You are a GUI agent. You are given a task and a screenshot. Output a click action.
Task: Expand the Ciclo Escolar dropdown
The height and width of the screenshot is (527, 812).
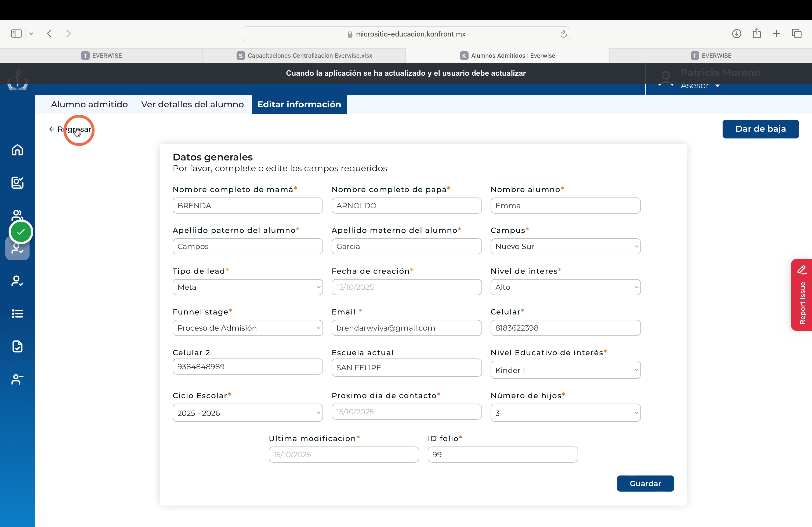[248, 413]
